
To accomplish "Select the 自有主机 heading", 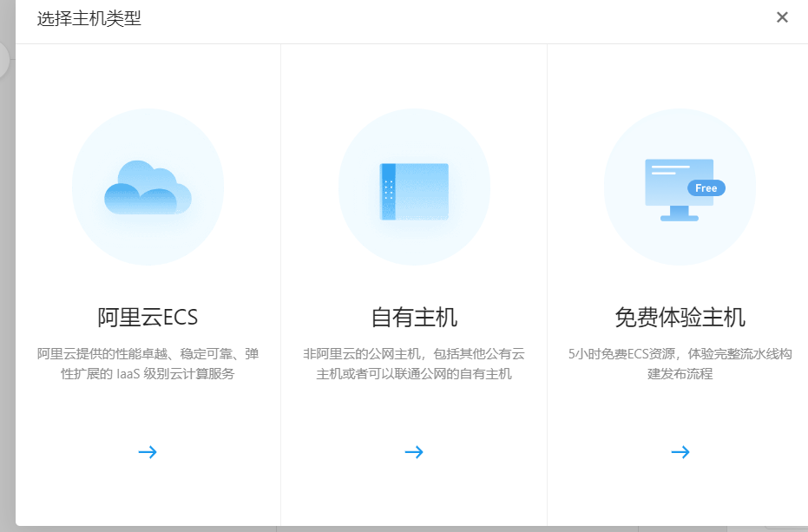I will point(414,317).
